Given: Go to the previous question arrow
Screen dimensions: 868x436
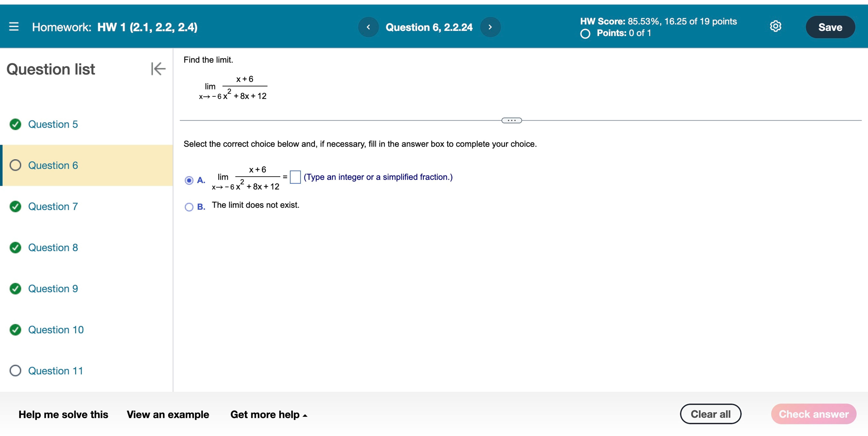Looking at the screenshot, I should (x=368, y=27).
